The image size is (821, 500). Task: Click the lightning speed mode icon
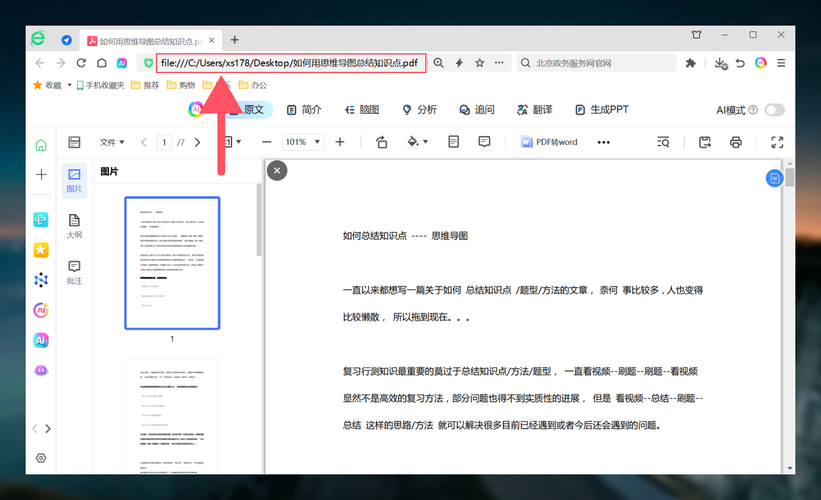[459, 63]
